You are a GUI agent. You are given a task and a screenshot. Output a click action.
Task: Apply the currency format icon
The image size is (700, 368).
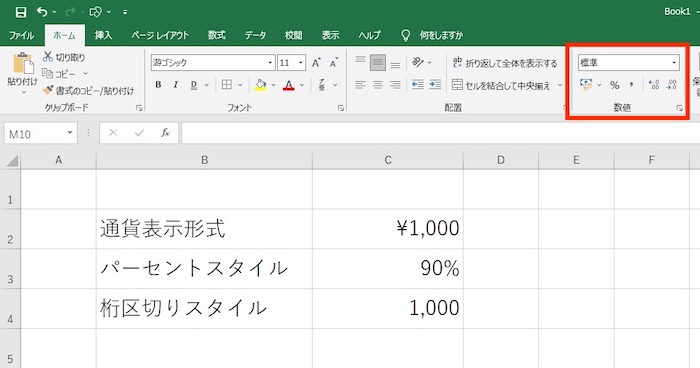point(586,84)
